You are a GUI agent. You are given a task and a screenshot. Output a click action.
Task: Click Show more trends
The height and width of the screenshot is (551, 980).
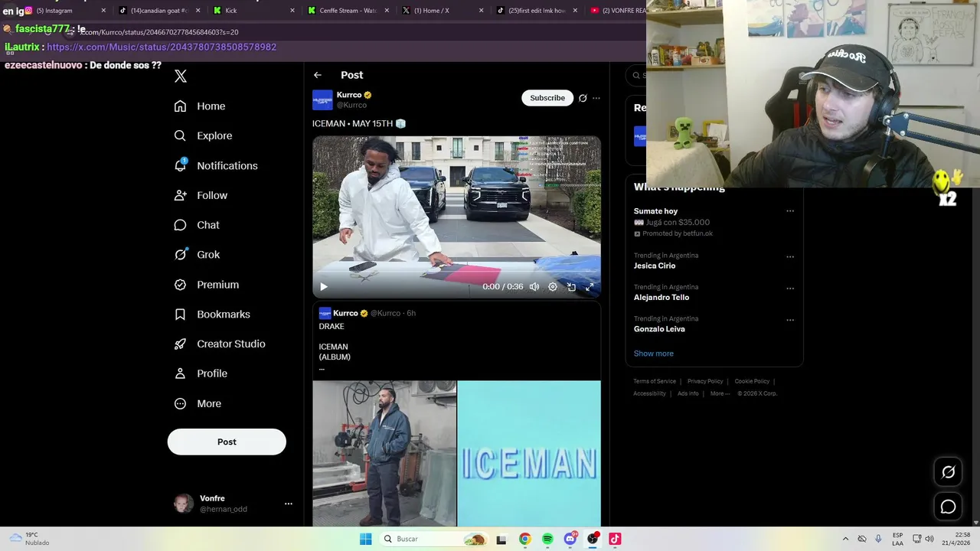point(654,354)
